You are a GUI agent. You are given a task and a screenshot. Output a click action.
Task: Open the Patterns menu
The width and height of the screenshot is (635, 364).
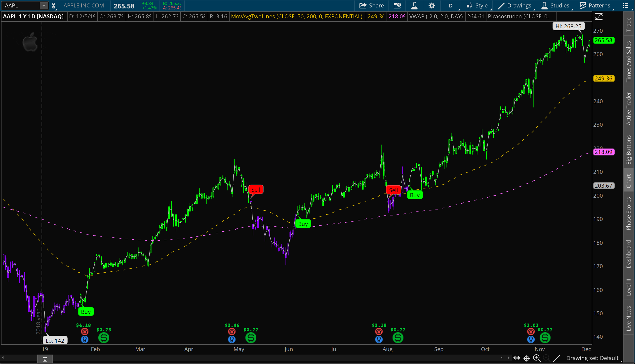click(x=595, y=5)
